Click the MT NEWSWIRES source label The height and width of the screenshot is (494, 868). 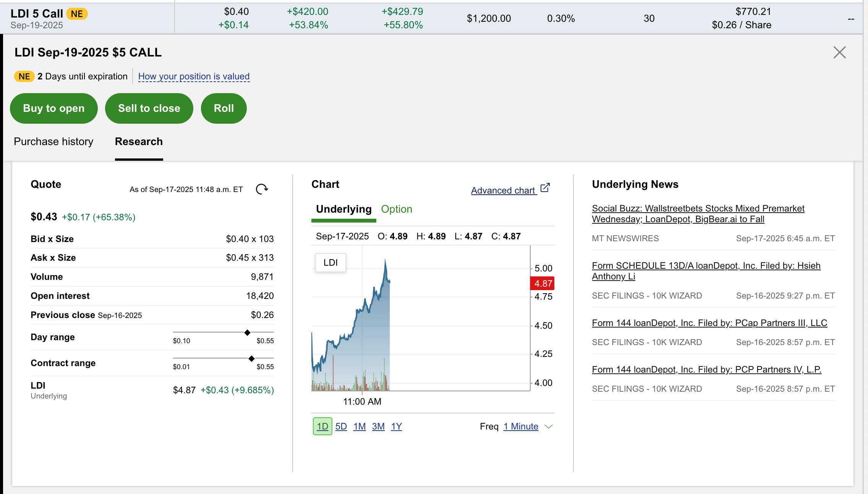(x=625, y=239)
